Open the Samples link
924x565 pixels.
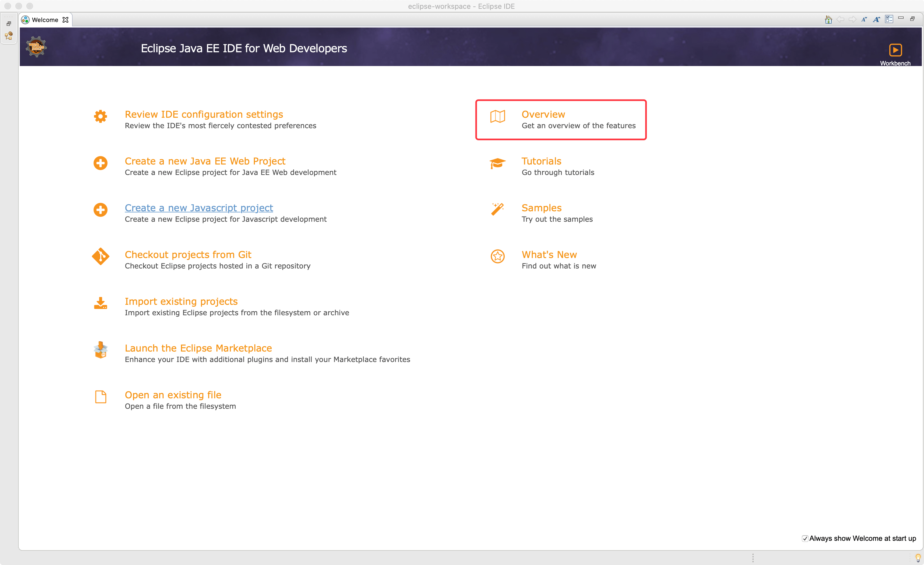(x=541, y=208)
